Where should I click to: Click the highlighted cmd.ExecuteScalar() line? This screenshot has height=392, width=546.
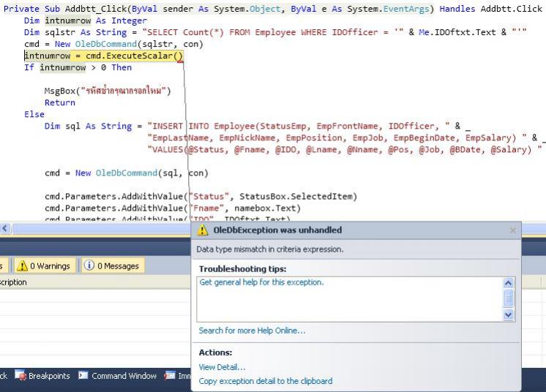point(103,56)
